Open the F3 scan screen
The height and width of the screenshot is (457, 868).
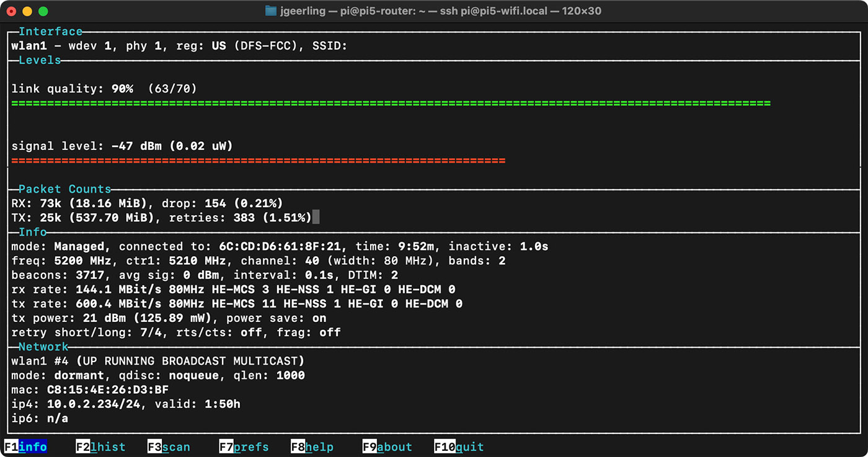coord(169,447)
